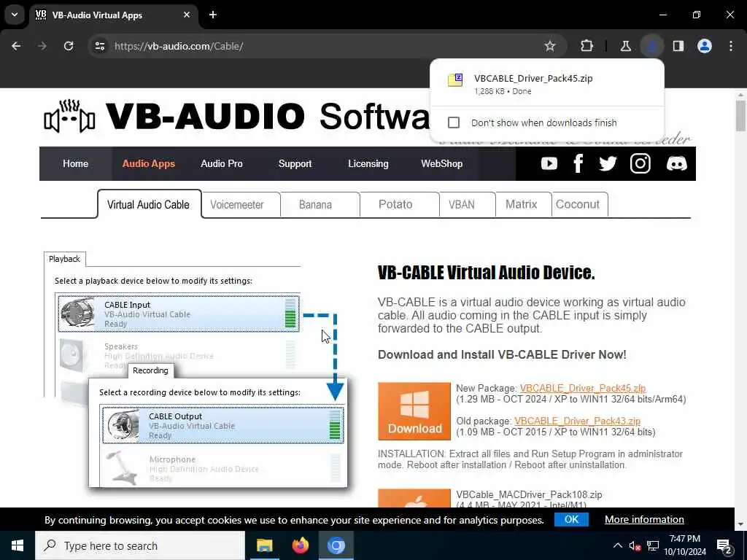Open VB-Audio YouTube channel icon
The image size is (747, 560).
coord(549,164)
